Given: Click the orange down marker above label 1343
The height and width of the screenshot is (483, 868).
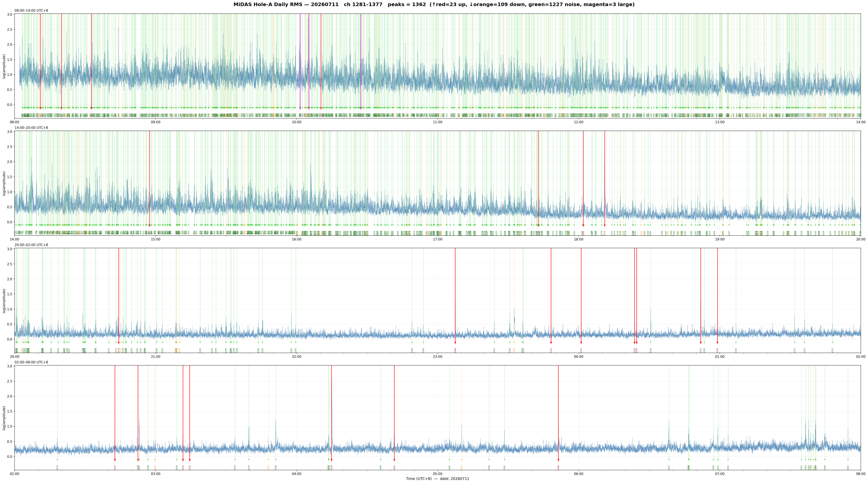Looking at the screenshot, I should (x=462, y=459).
